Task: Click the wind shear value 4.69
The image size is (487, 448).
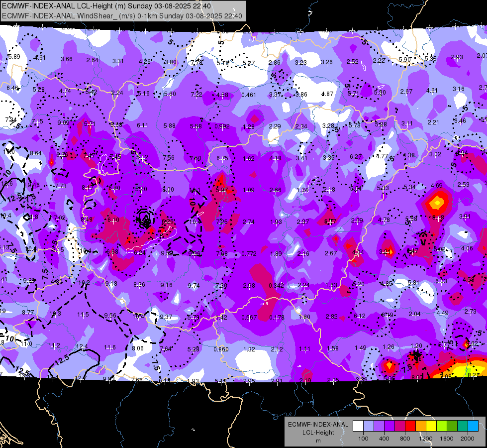Action: pyautogui.click(x=436, y=186)
